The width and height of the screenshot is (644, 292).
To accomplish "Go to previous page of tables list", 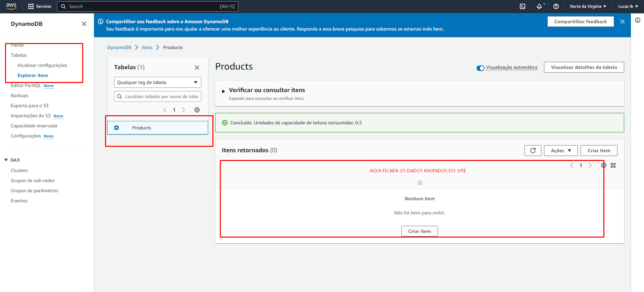I will pos(165,110).
